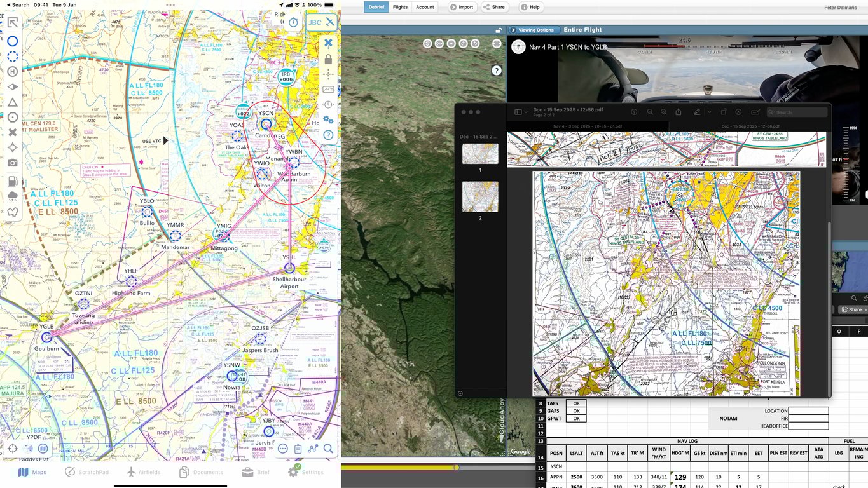Toggle the map lock padlock

pyautogui.click(x=328, y=58)
